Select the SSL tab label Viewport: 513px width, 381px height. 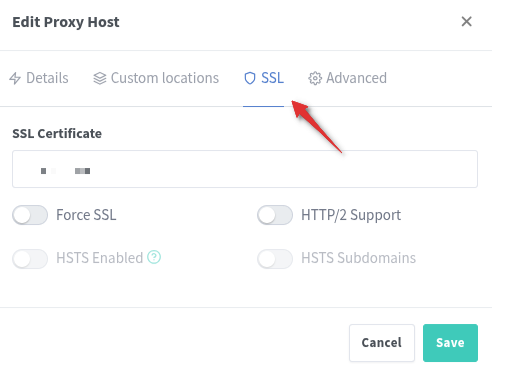(272, 78)
